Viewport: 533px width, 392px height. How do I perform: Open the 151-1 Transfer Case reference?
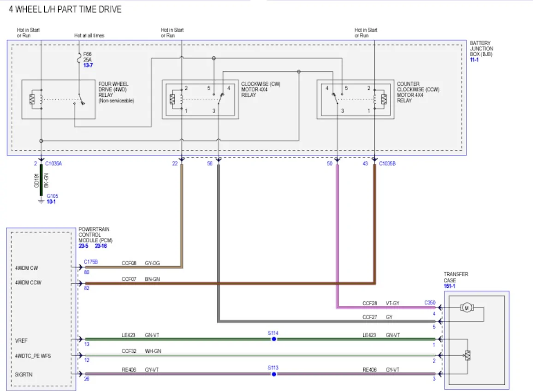450,286
